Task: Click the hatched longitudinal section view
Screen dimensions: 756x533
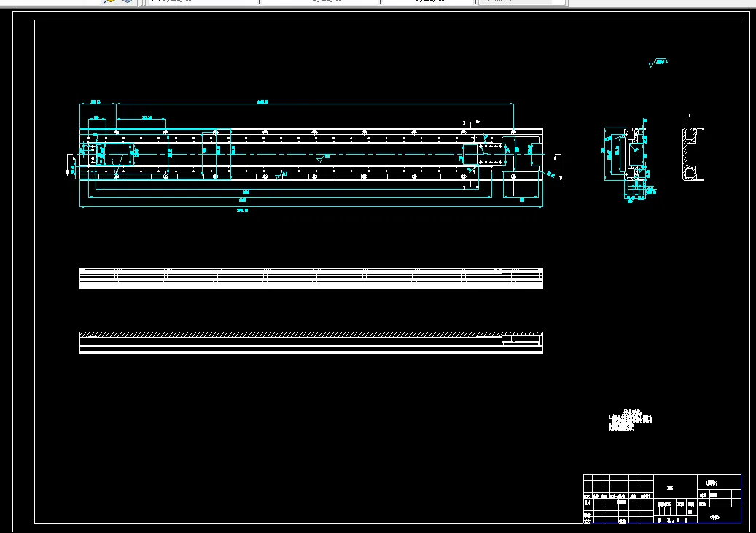Action: pos(311,343)
